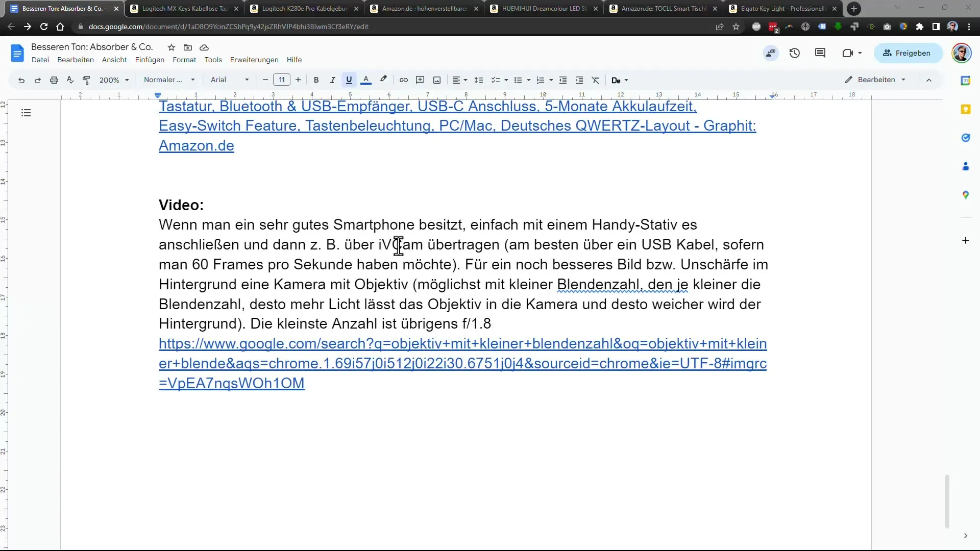The image size is (980, 551).
Task: Click the font color icon
Action: 366,80
